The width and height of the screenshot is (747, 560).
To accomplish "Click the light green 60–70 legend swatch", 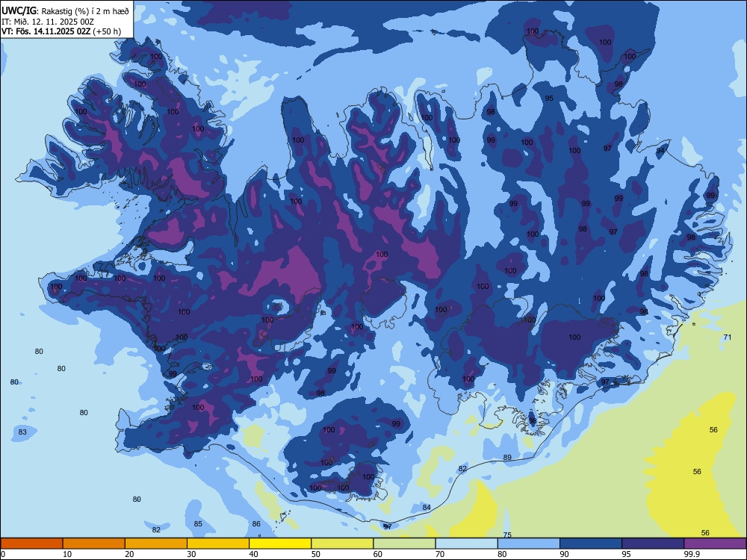I will click(404, 544).
